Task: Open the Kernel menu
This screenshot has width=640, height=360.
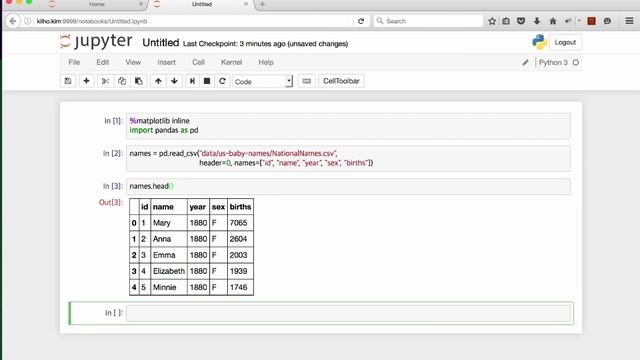Action: [x=231, y=62]
